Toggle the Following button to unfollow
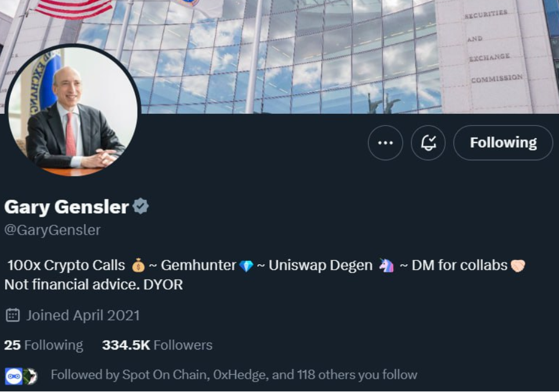Viewport: 559px width, 392px height. tap(503, 142)
